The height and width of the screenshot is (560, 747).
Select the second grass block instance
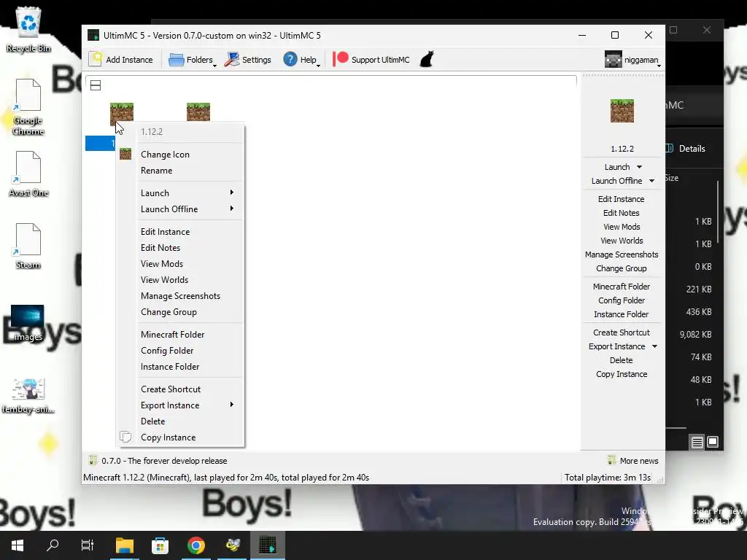click(x=198, y=112)
